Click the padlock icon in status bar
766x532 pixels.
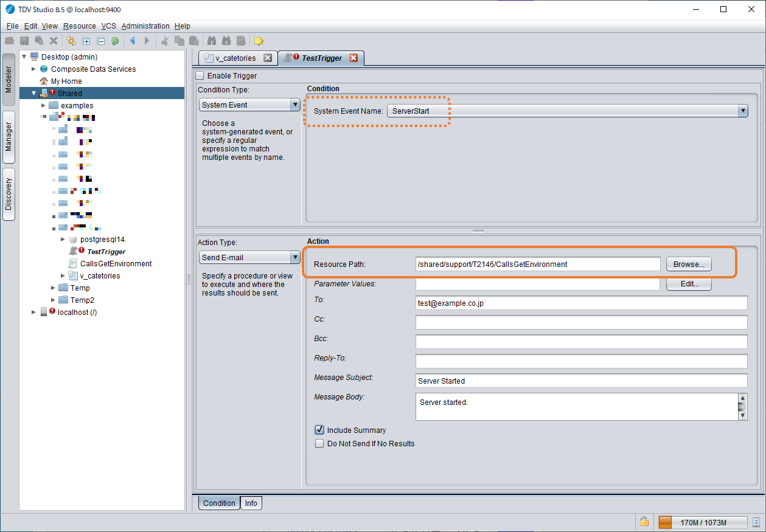tap(644, 522)
